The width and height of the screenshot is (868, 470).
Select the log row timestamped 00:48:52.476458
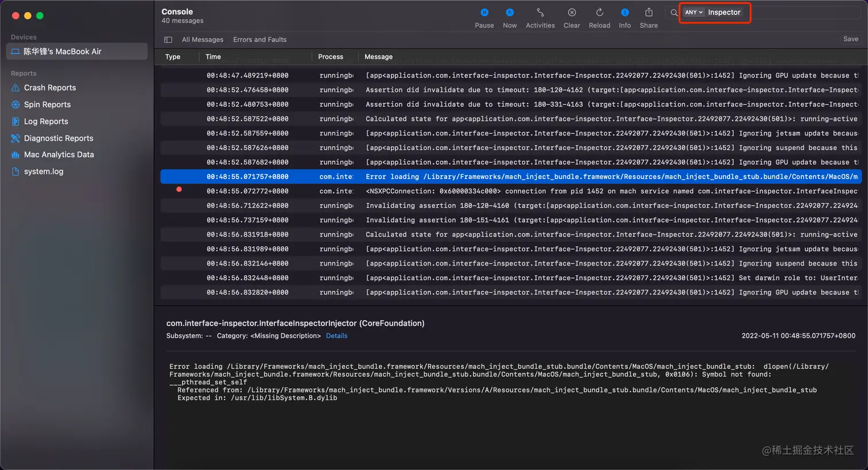[x=511, y=90]
